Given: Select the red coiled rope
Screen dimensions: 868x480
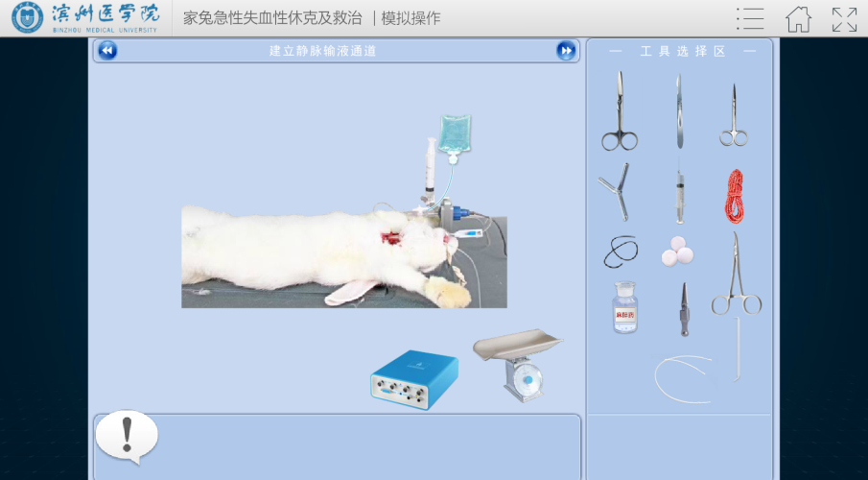Looking at the screenshot, I should pos(734,195).
